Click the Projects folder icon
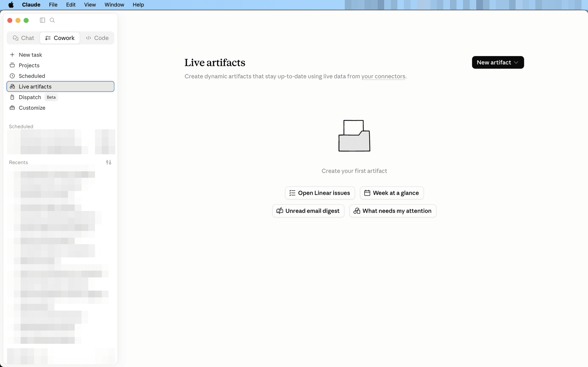The height and width of the screenshot is (367, 588). [x=12, y=65]
